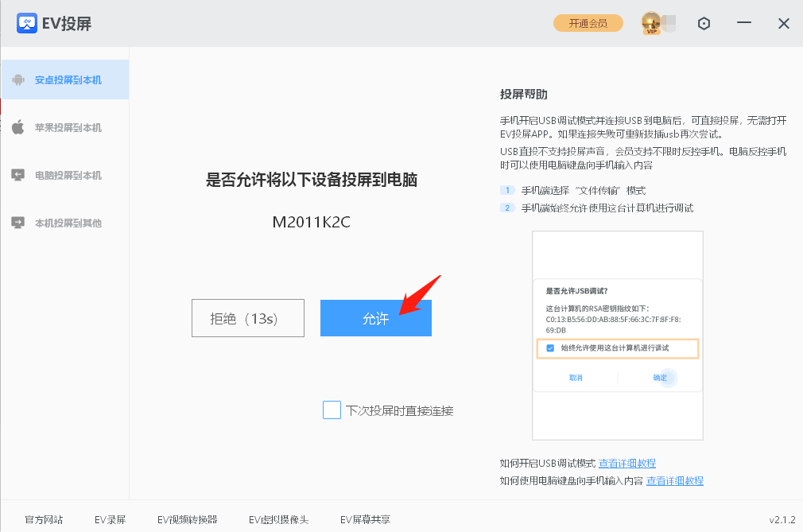
Task: Open the 本机投屏到其他 monitor icon
Action: tap(17, 223)
